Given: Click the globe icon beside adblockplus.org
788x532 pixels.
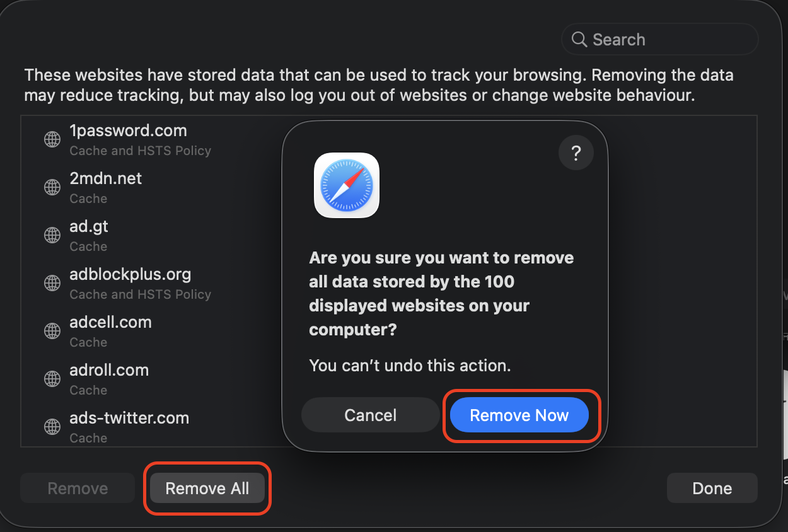Looking at the screenshot, I should (x=52, y=283).
